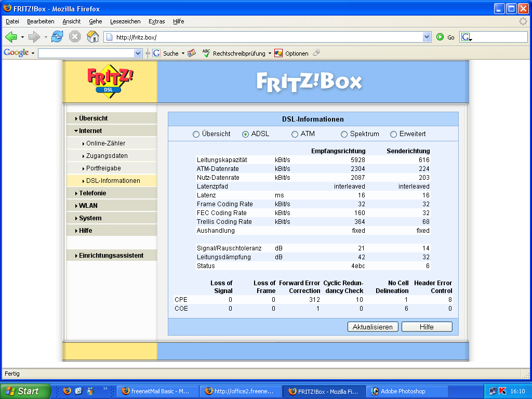Screen dimensions: 532x399
Task: Click the Stop loading icon
Action: tap(75, 36)
